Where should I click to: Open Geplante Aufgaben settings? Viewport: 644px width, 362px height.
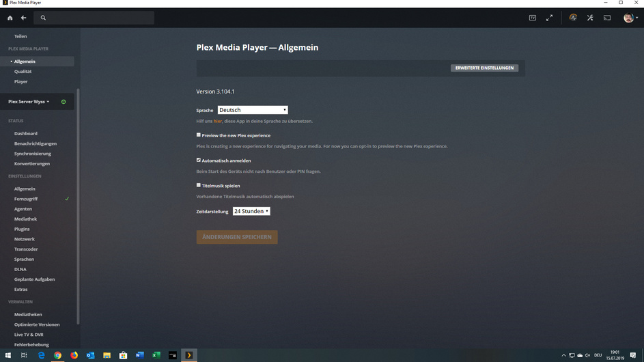pos(35,279)
